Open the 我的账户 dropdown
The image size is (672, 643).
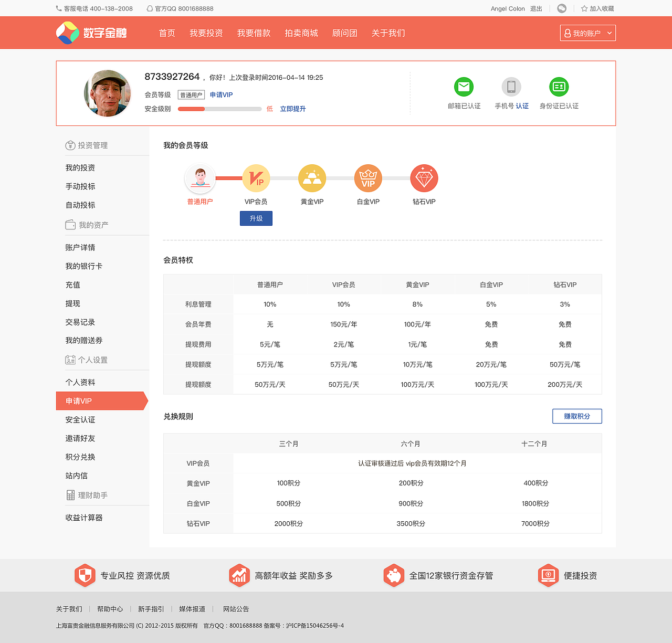(x=588, y=33)
